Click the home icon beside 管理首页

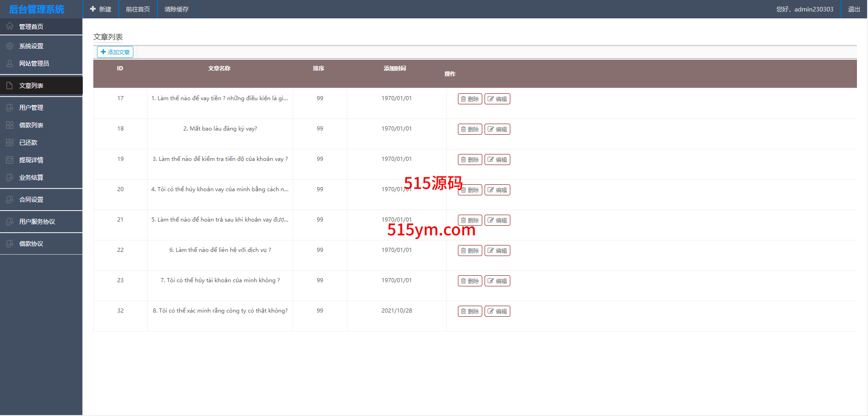(10, 26)
